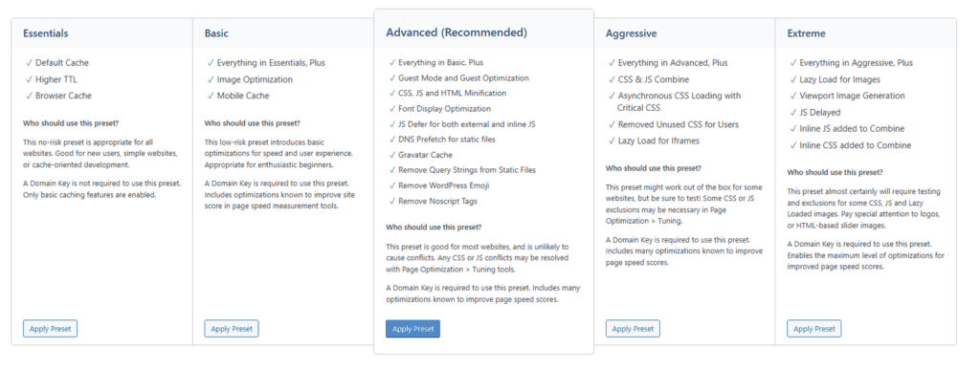Click the checkmark next to Higher TTL

tap(29, 79)
